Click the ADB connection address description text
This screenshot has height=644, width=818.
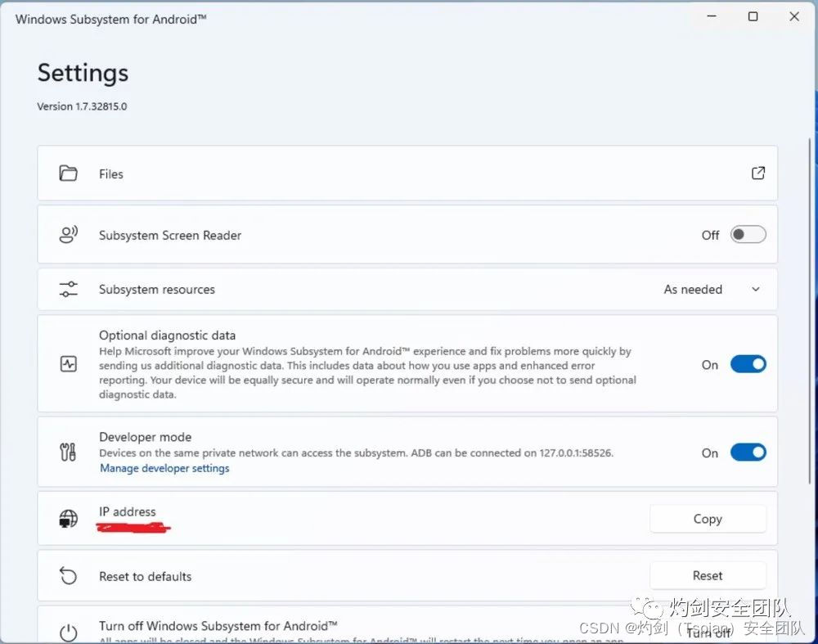click(357, 453)
